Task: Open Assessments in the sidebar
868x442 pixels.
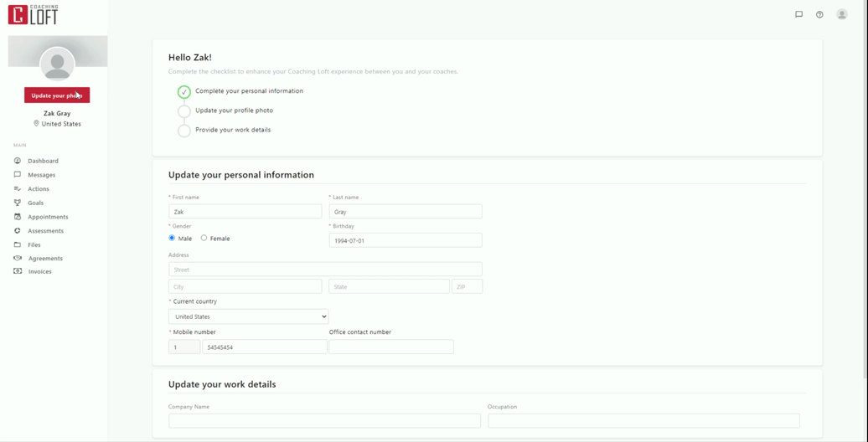Action: point(45,231)
